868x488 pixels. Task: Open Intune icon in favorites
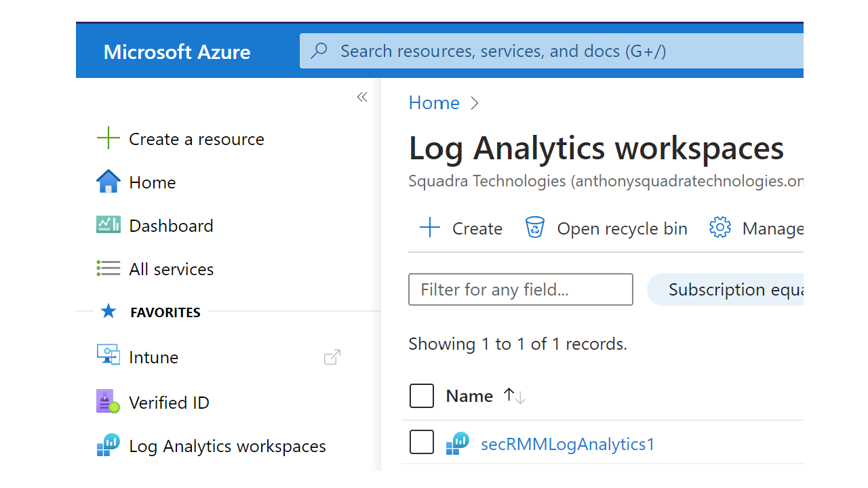[x=108, y=356]
